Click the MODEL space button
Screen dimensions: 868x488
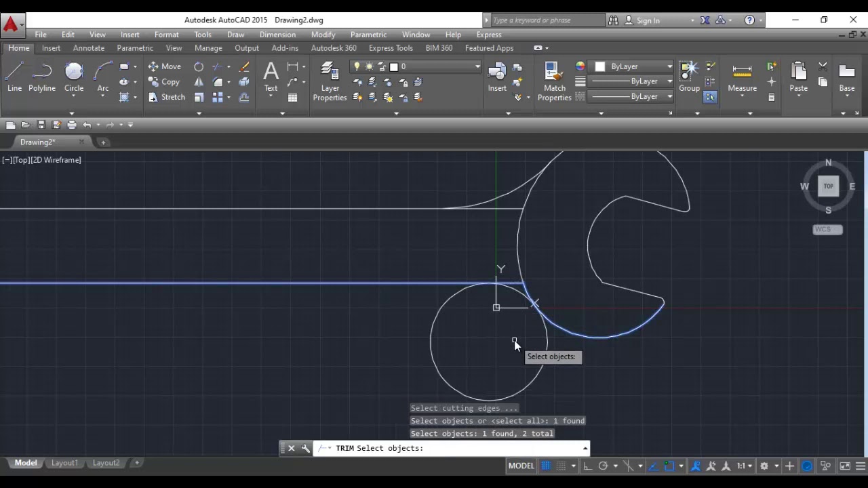tap(521, 466)
